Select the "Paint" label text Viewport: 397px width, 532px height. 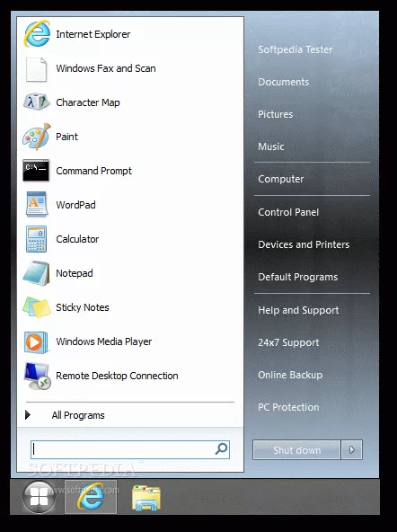click(x=66, y=137)
